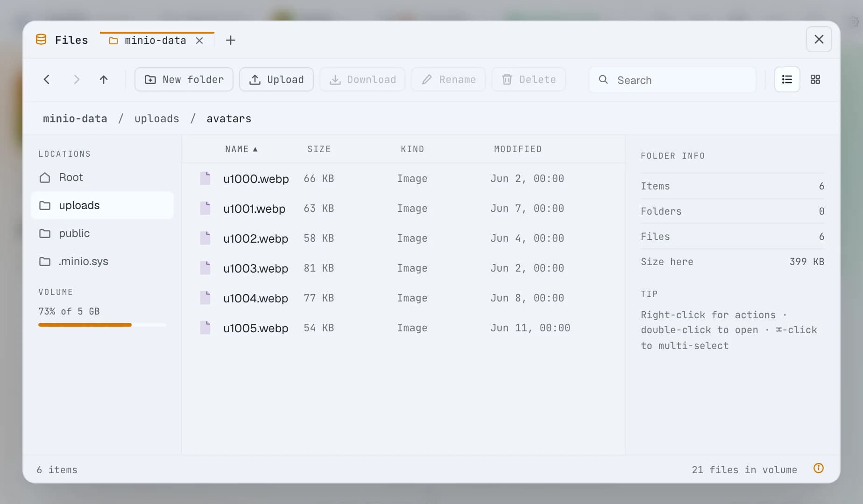Switch to grid view
863x504 pixels.
point(815,79)
